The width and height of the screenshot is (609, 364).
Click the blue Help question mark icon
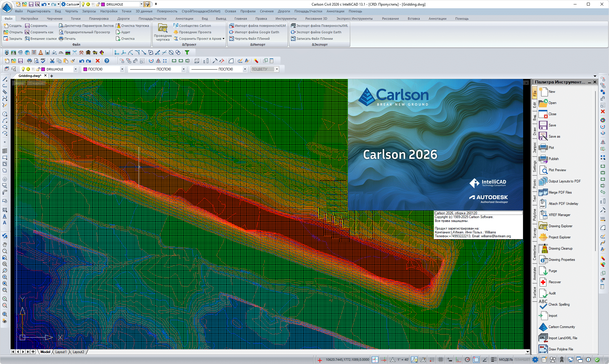click(107, 61)
